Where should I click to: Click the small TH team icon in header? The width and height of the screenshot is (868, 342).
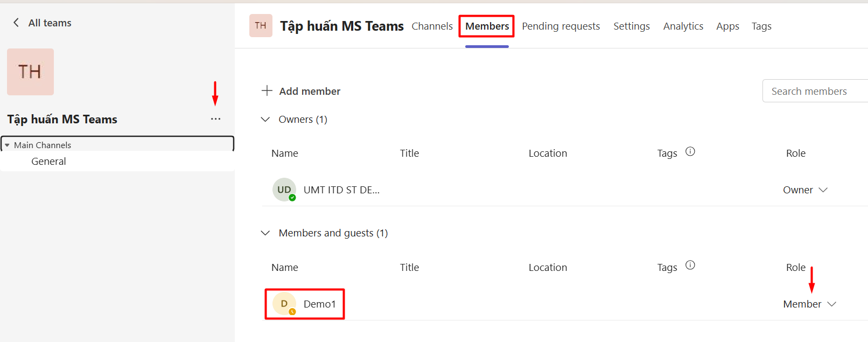click(261, 26)
